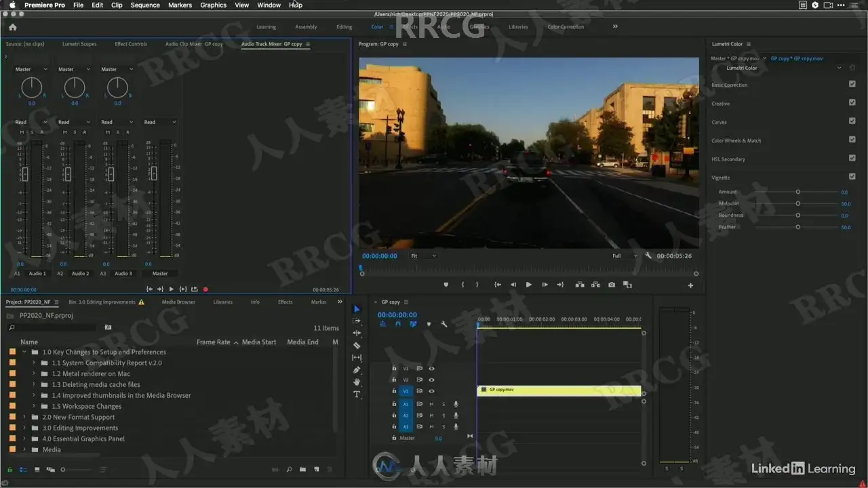This screenshot has width=868, height=488.
Task: Click Mark In in Program monitor
Action: (462, 285)
